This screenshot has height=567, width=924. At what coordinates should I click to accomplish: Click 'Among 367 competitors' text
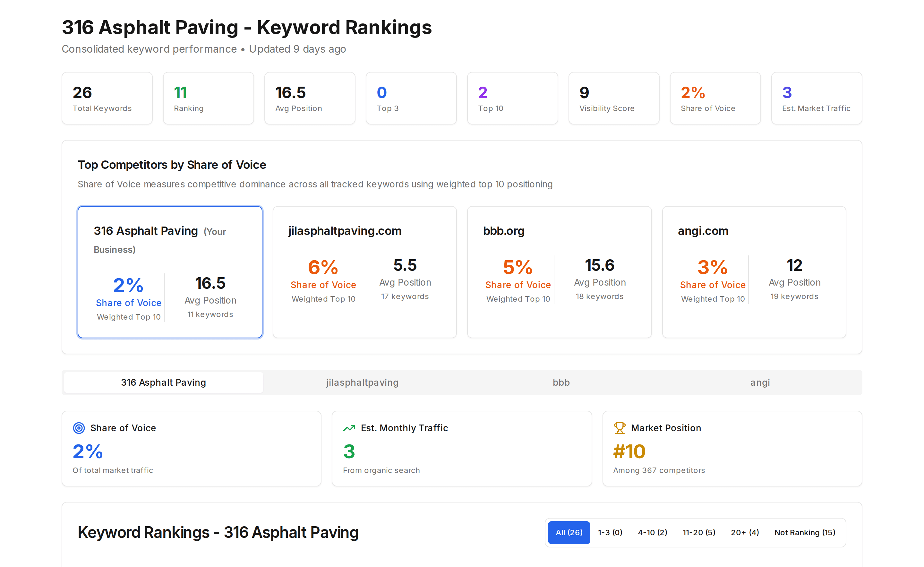coord(659,470)
